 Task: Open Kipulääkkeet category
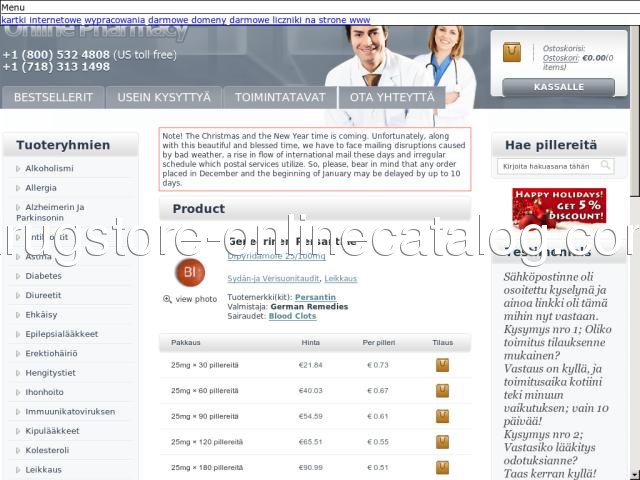pos(52,431)
